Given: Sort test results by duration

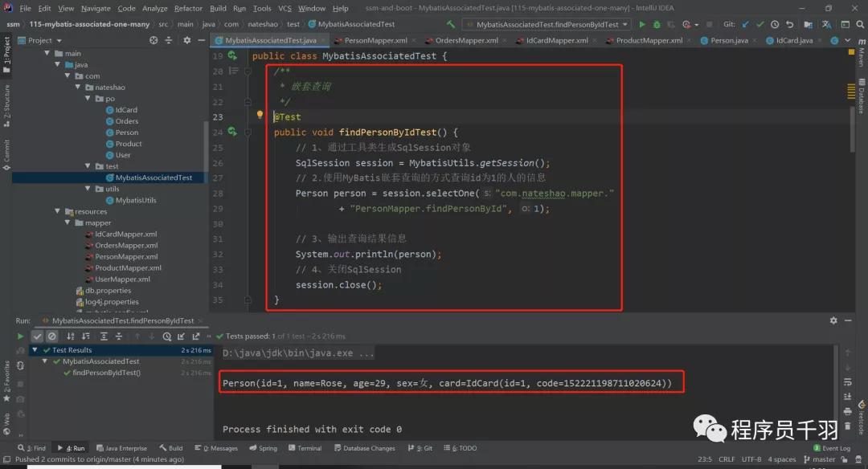Looking at the screenshot, I should (x=86, y=336).
